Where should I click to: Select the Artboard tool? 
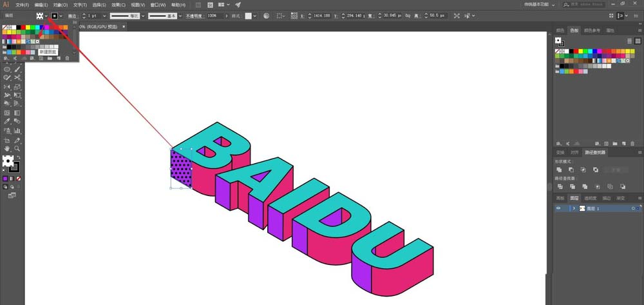(x=7, y=140)
